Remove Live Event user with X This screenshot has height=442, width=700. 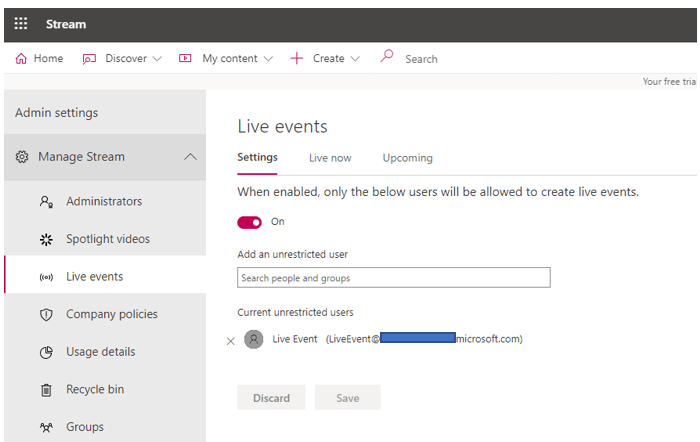231,340
